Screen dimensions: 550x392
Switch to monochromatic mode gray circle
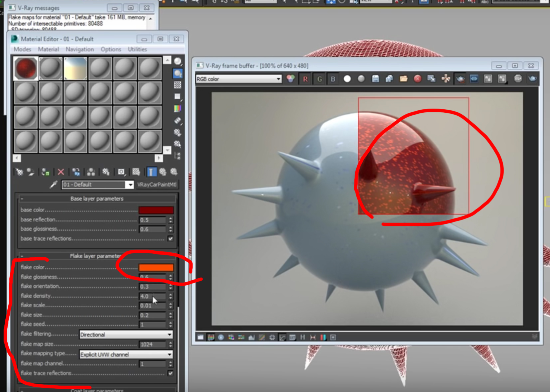361,79
